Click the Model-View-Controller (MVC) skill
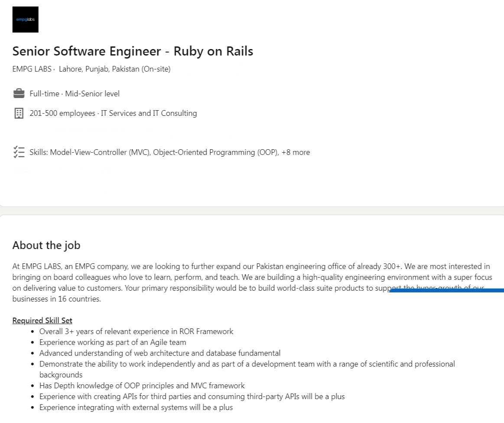Viewport: 504px width, 423px height. (x=100, y=152)
